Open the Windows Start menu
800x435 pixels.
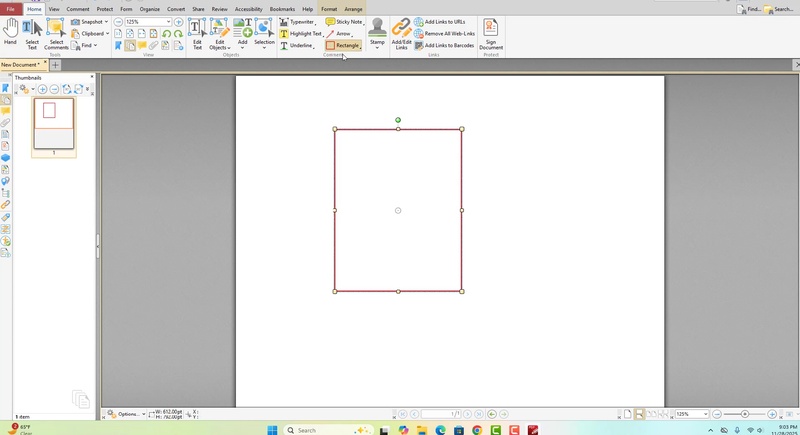click(272, 430)
